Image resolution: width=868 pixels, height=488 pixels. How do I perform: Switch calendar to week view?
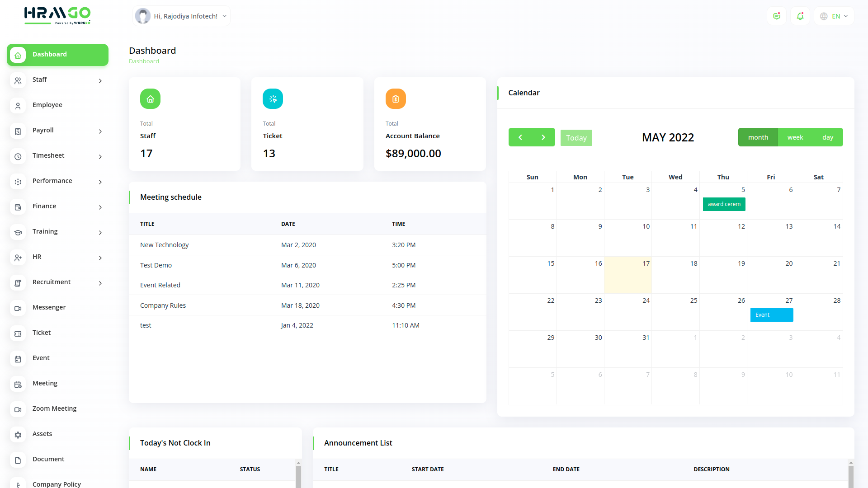(x=795, y=137)
